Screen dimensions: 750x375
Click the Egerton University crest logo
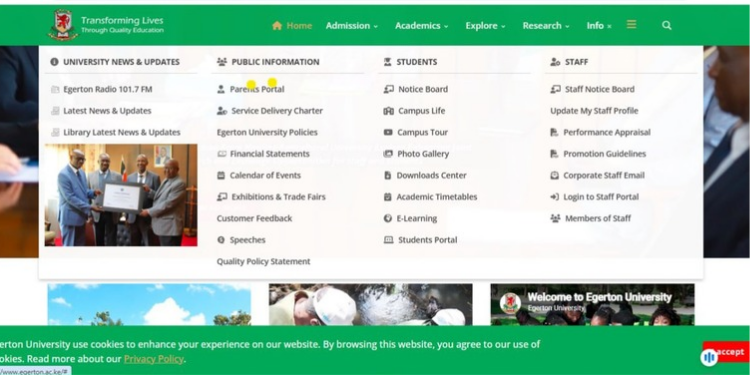tap(63, 25)
